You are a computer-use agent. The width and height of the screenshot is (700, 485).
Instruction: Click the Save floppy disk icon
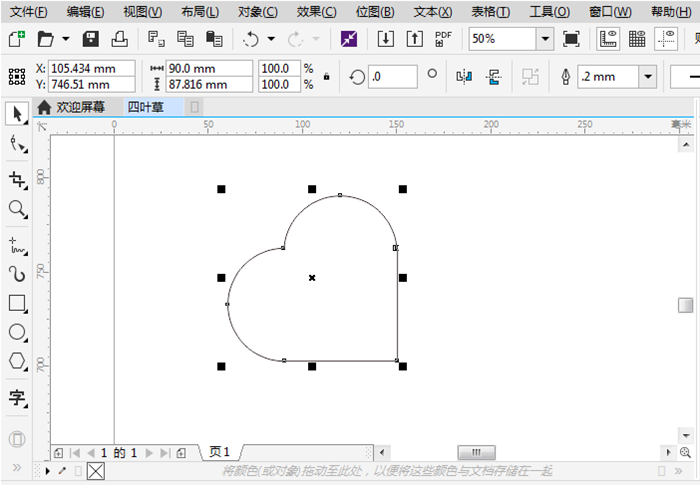click(91, 39)
